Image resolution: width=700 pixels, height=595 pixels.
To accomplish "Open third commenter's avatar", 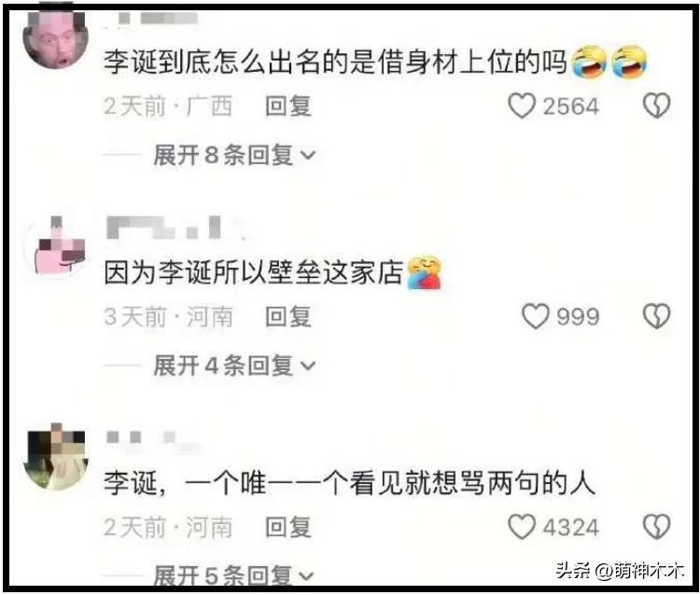I will click(56, 457).
